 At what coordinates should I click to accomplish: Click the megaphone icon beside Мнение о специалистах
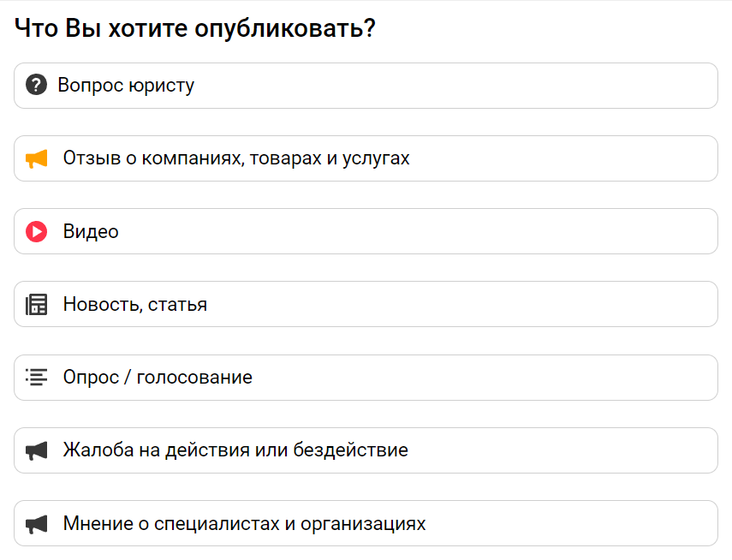click(37, 524)
